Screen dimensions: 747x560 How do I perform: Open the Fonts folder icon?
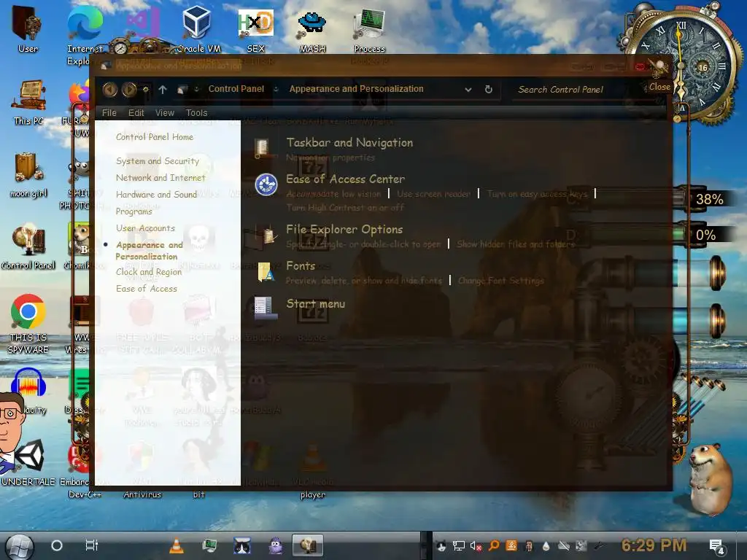pyautogui.click(x=266, y=271)
